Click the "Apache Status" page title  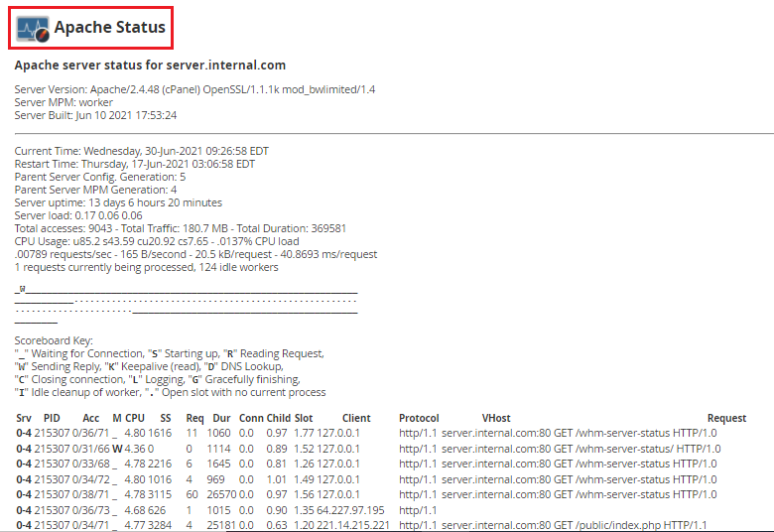click(x=109, y=27)
